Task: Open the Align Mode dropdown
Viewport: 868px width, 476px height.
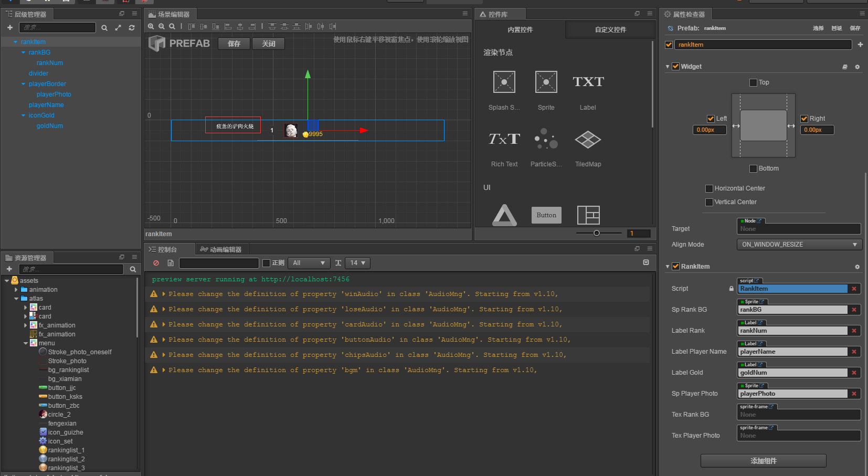Action: [x=799, y=245]
